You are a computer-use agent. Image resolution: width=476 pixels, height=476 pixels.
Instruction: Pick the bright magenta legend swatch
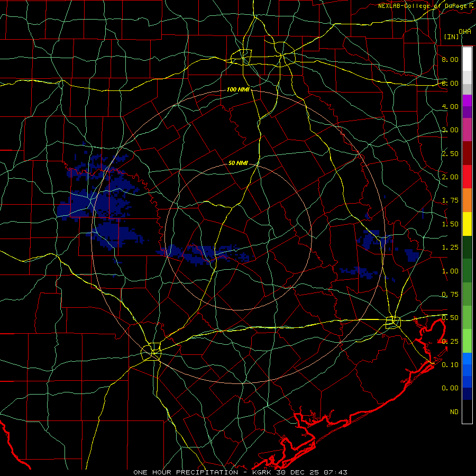coord(467,100)
